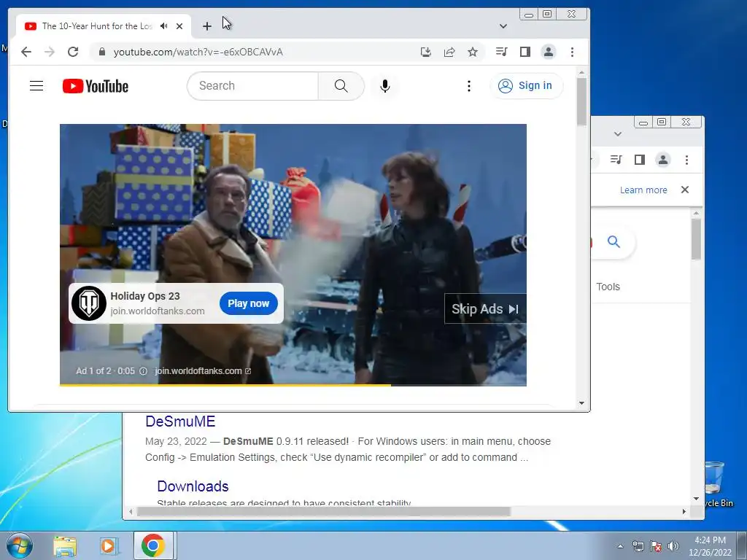Screen dimensions: 747x560
Task: Open the Windows Start menu
Action: 20,545
